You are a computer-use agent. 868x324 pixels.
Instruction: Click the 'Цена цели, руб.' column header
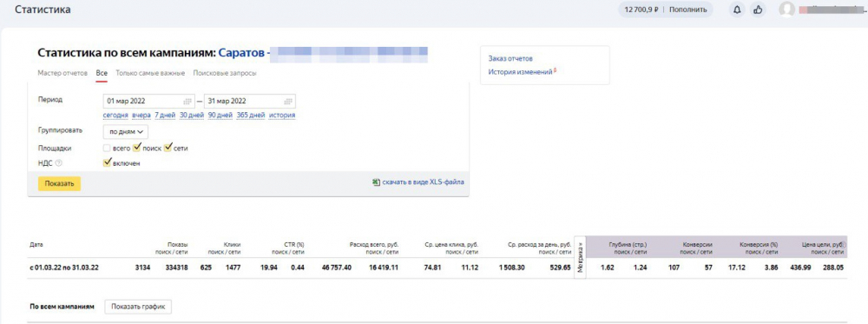click(x=823, y=244)
